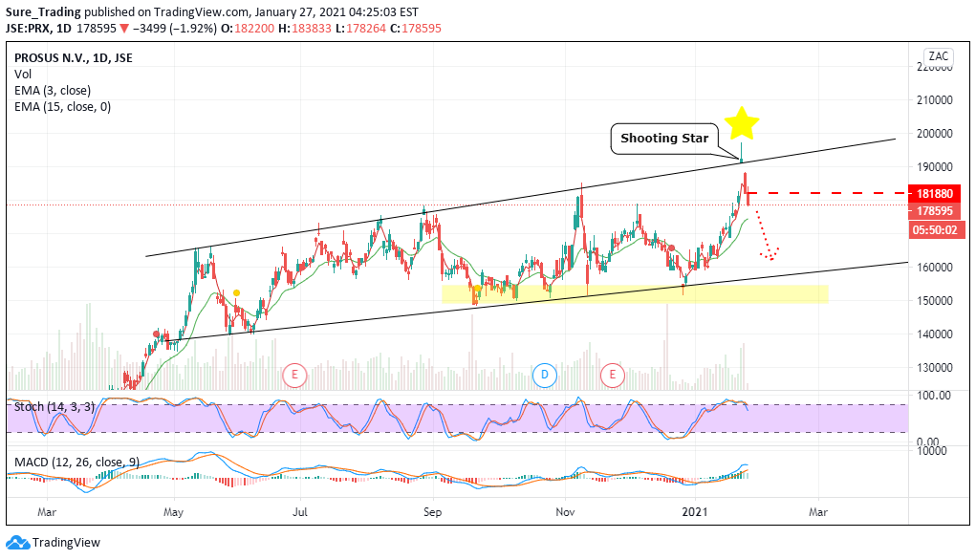The height and width of the screenshot is (560, 976).
Task: Click the Sep time axis label
Action: pyautogui.click(x=433, y=512)
